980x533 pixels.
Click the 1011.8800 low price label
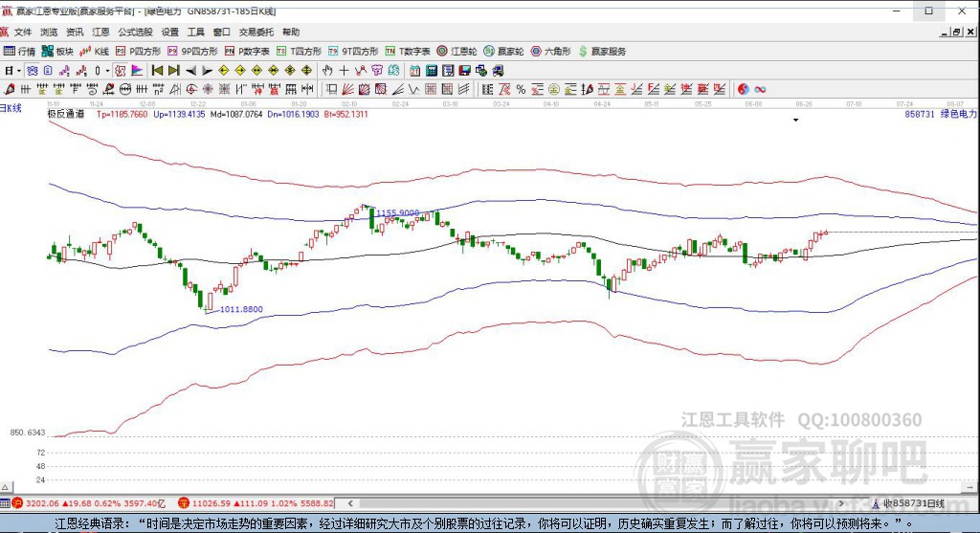(241, 309)
